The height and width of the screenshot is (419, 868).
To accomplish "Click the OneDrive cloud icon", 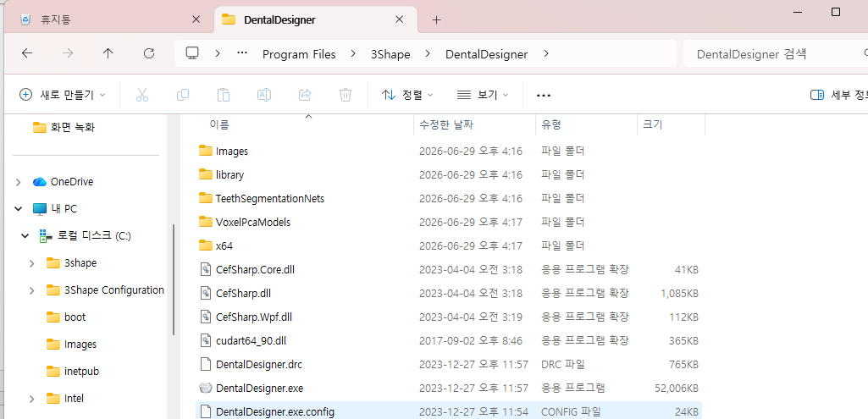I will (39, 181).
